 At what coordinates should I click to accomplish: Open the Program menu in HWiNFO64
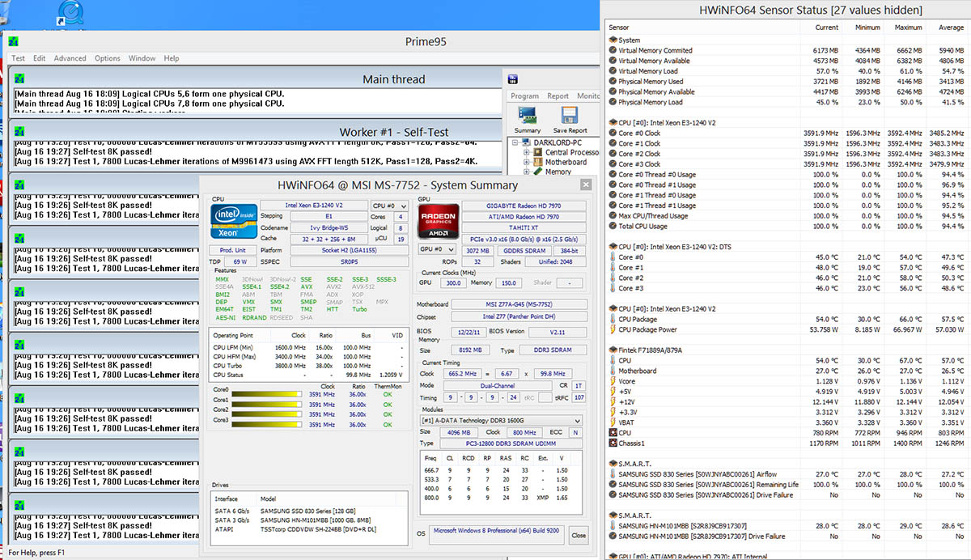[525, 95]
